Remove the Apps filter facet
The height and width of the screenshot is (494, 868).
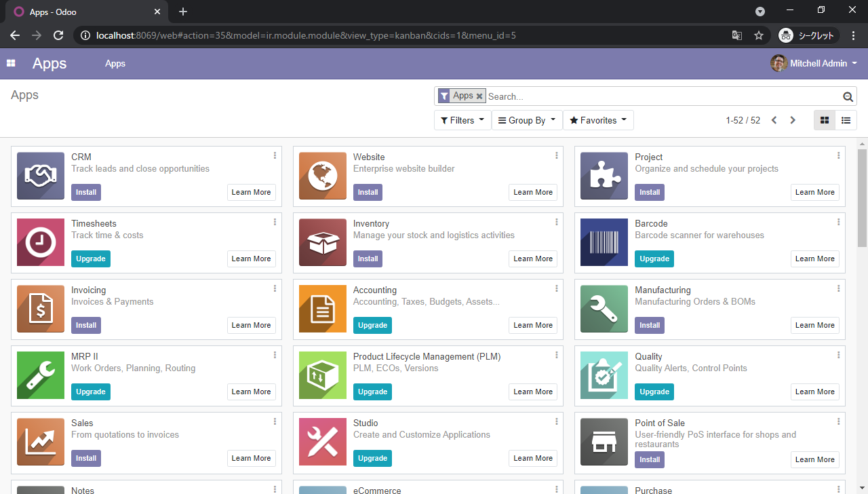[479, 96]
